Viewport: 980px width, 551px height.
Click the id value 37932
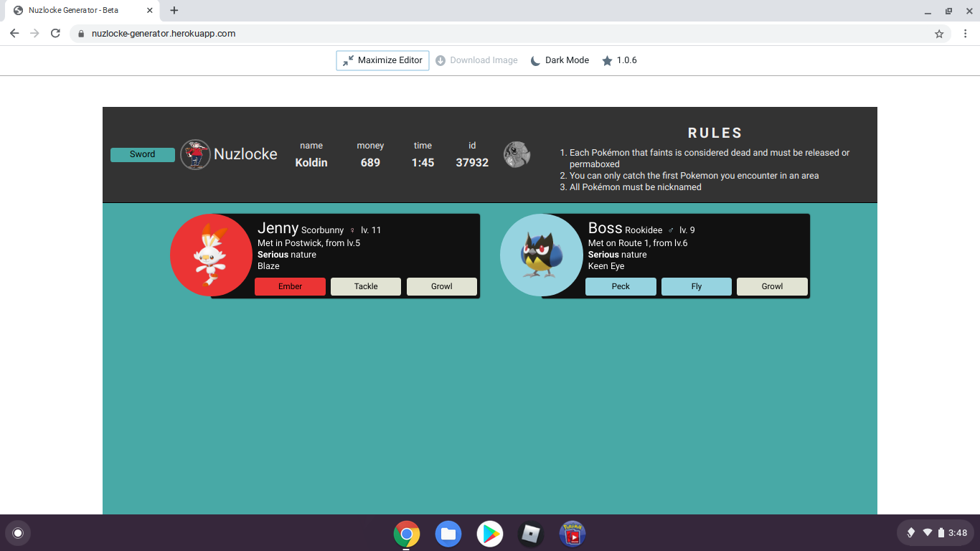pos(472,163)
